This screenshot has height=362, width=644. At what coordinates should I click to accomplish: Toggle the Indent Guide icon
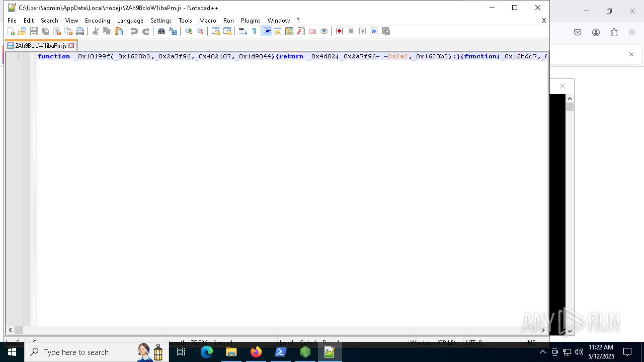(x=267, y=31)
